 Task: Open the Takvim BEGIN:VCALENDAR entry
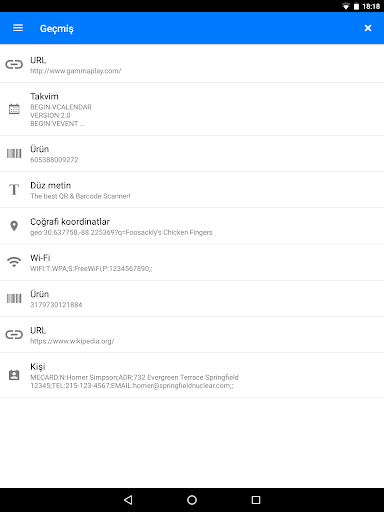tap(192, 109)
